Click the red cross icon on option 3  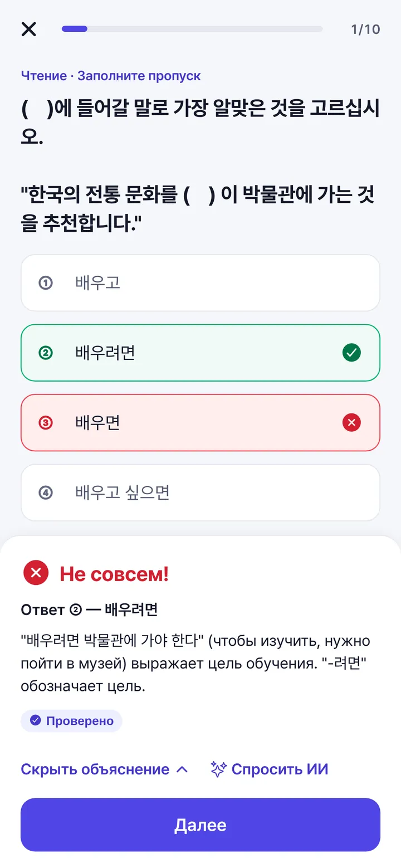(351, 423)
